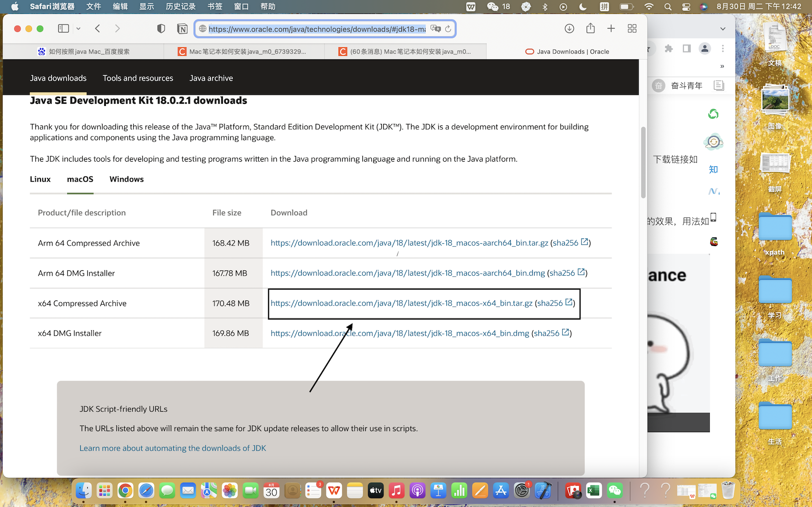Show Safari downloads list
Screen dimensions: 812x507
569,29
